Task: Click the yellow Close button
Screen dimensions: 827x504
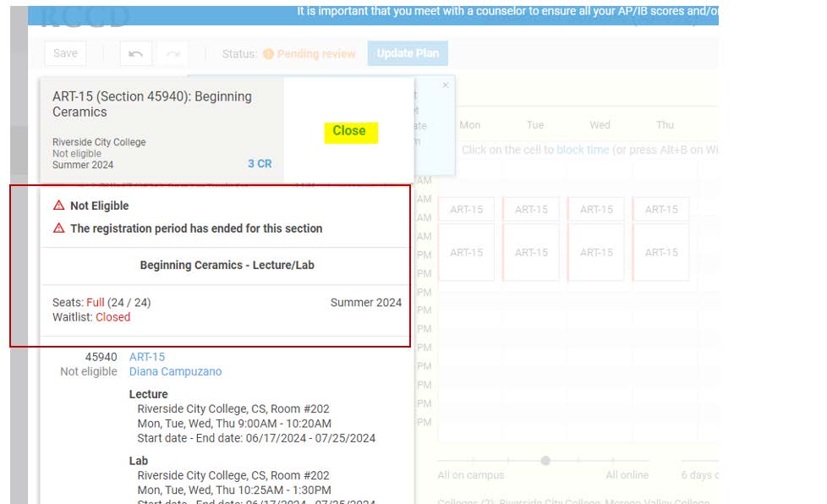Action: tap(351, 131)
